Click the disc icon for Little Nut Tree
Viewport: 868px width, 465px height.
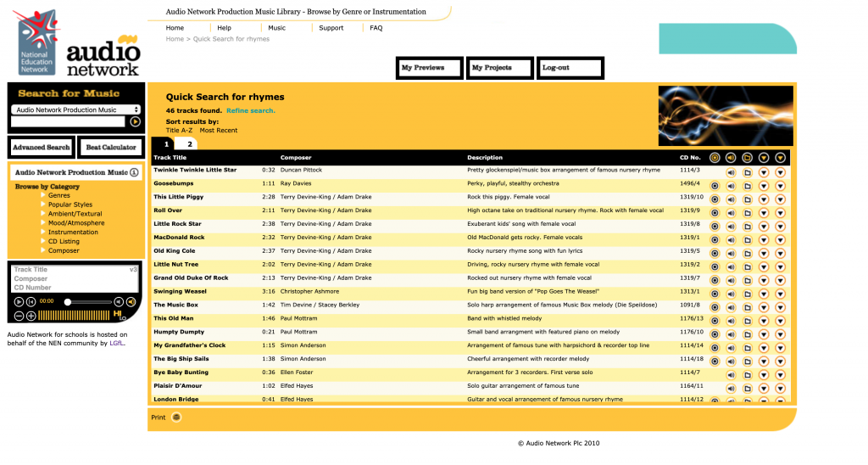pyautogui.click(x=715, y=267)
